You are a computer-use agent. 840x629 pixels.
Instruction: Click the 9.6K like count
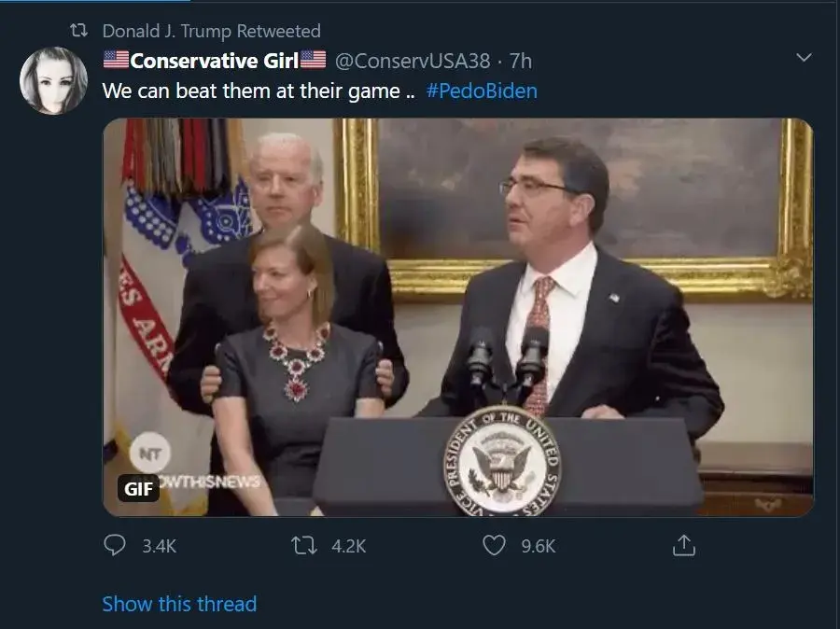[x=539, y=546]
